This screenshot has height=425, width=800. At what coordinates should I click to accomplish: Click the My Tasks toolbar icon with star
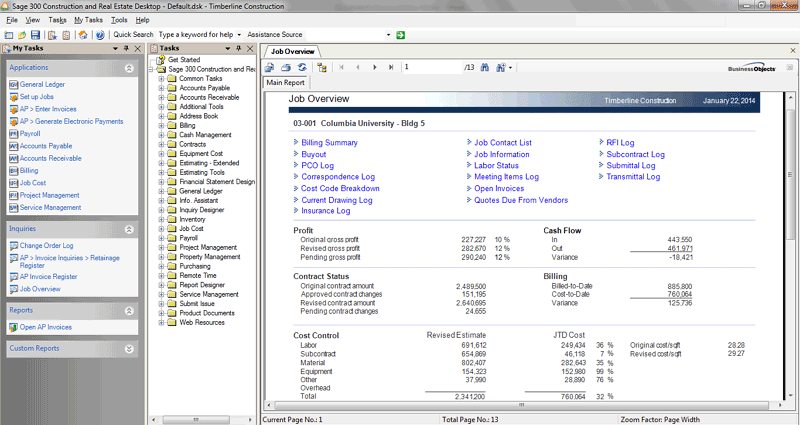pos(52,35)
